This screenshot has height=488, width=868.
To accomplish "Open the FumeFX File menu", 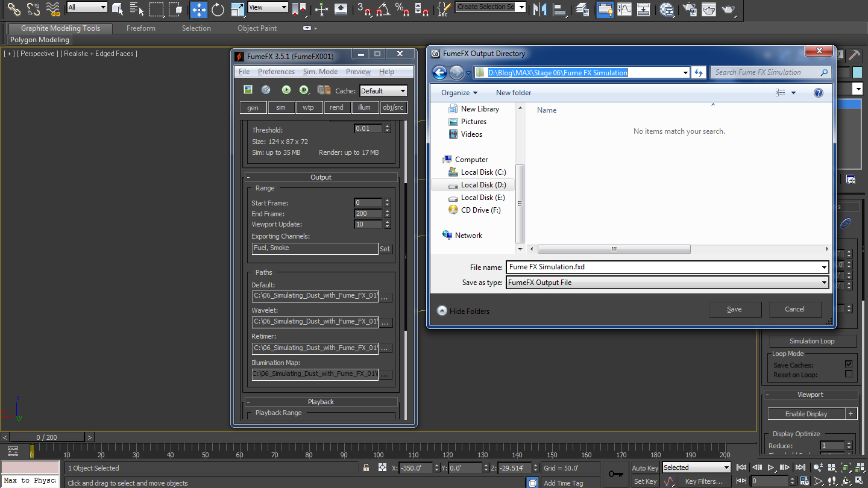I will (x=244, y=72).
